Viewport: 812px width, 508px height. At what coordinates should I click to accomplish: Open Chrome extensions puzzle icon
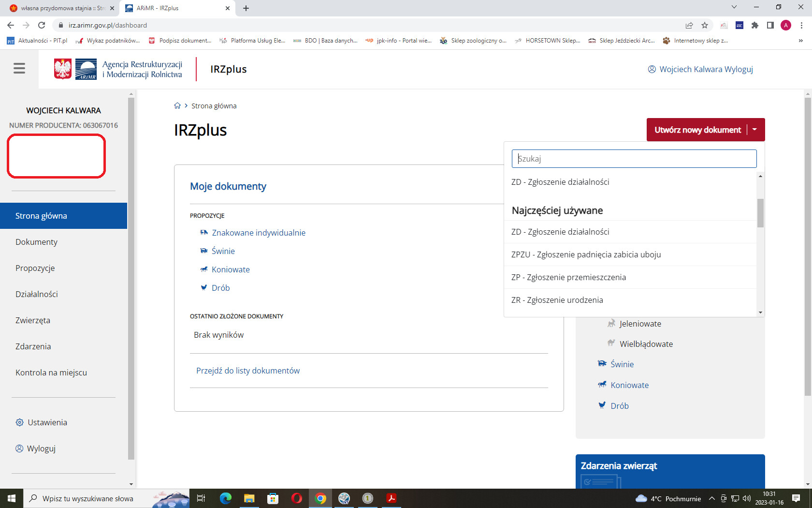tap(755, 25)
